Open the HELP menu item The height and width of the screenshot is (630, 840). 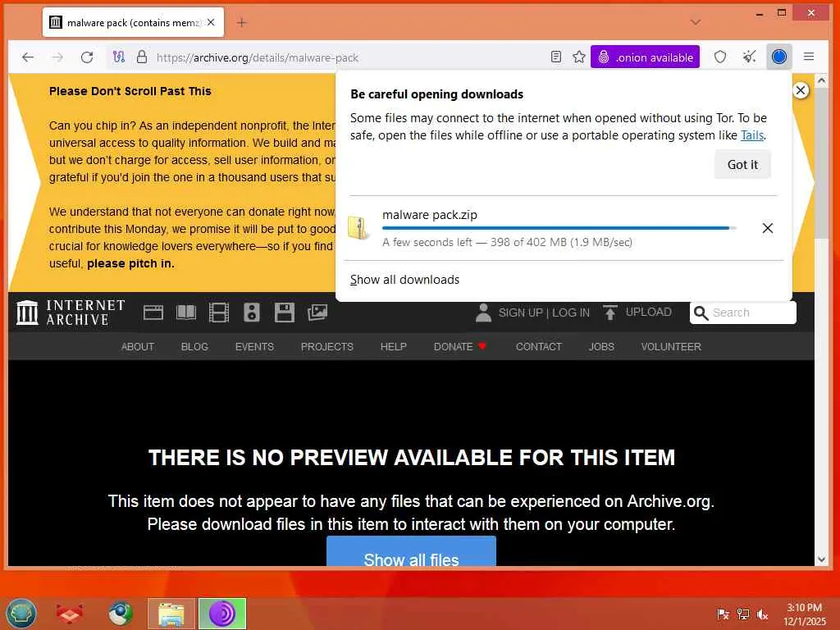[x=393, y=347]
